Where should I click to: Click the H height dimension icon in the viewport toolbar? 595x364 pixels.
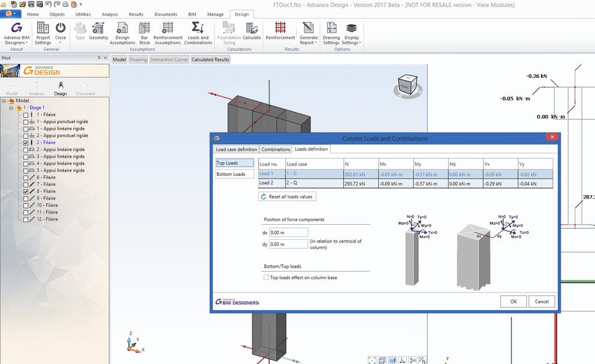pyautogui.click(x=413, y=360)
